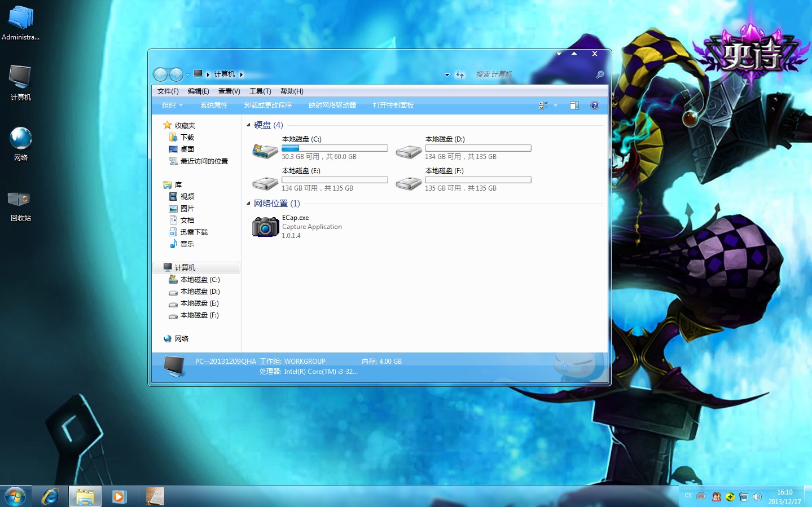This screenshot has height=507, width=812.
Task: Open the 迅雷下载 library
Action: (x=188, y=232)
